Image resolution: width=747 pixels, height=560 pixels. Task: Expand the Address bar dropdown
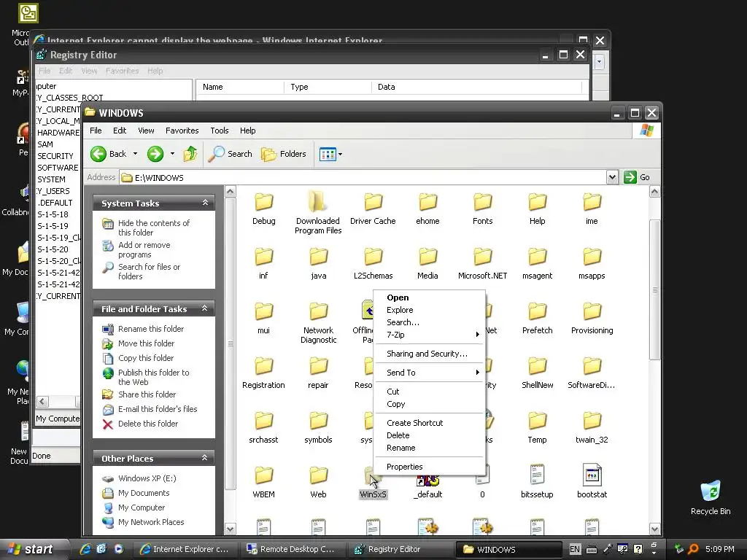coord(612,178)
